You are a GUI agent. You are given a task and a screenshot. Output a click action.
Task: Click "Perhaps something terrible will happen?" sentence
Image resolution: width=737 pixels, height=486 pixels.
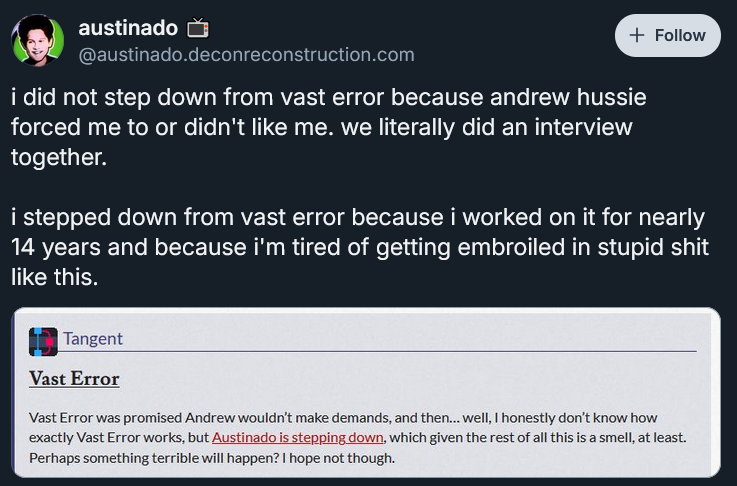(x=154, y=458)
